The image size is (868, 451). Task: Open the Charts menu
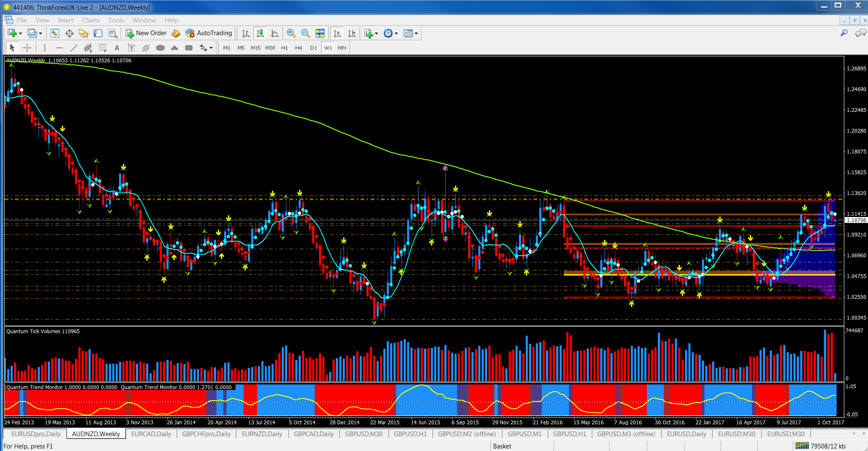coord(91,20)
